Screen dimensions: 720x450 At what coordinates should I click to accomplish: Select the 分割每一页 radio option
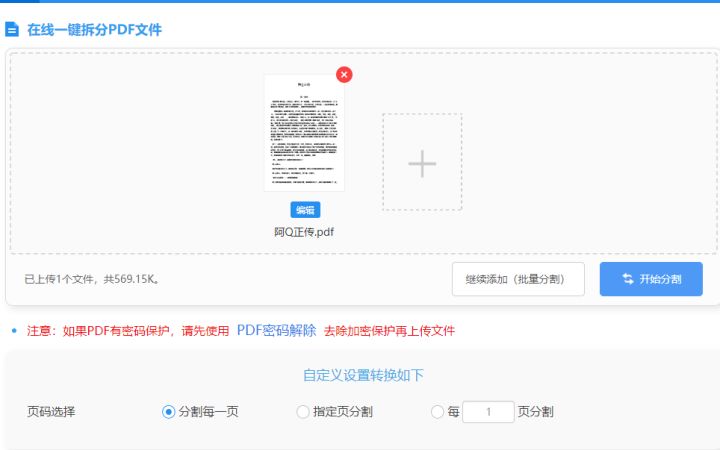point(168,412)
